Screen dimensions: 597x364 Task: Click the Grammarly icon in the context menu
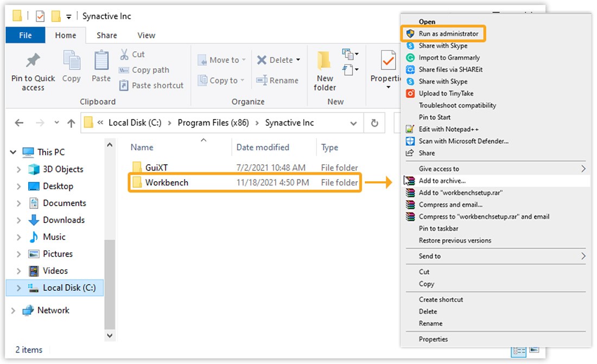pos(410,58)
